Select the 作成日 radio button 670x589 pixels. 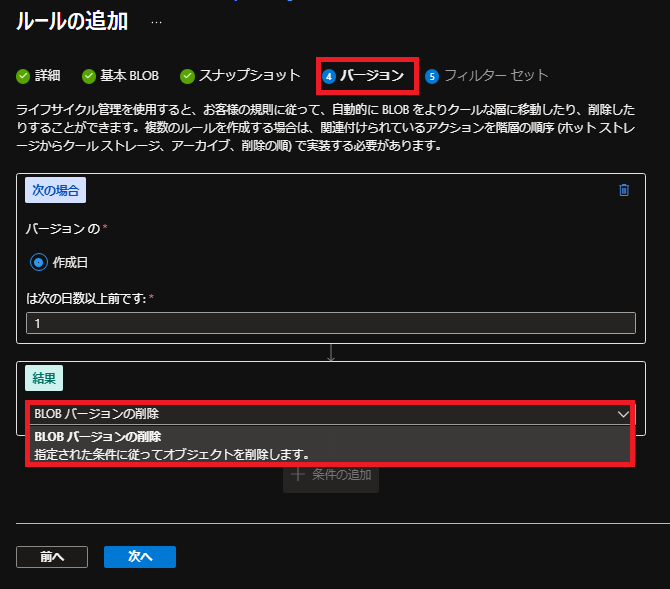(38, 262)
